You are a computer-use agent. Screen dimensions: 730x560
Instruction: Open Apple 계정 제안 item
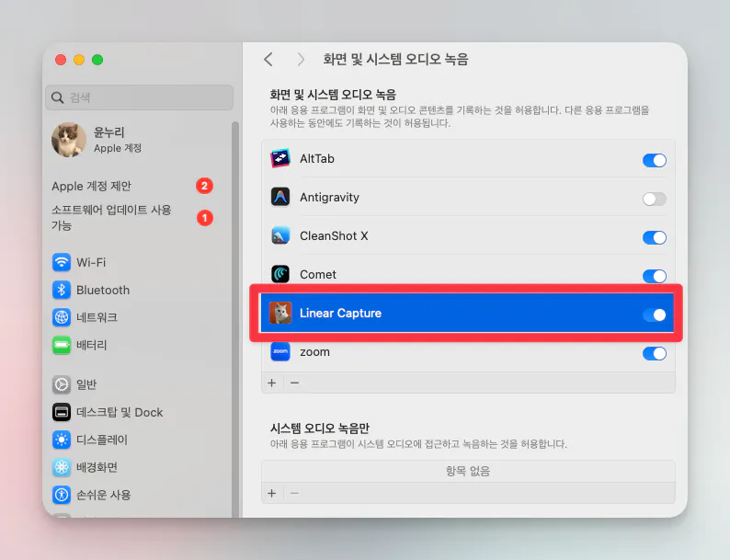tap(132, 186)
